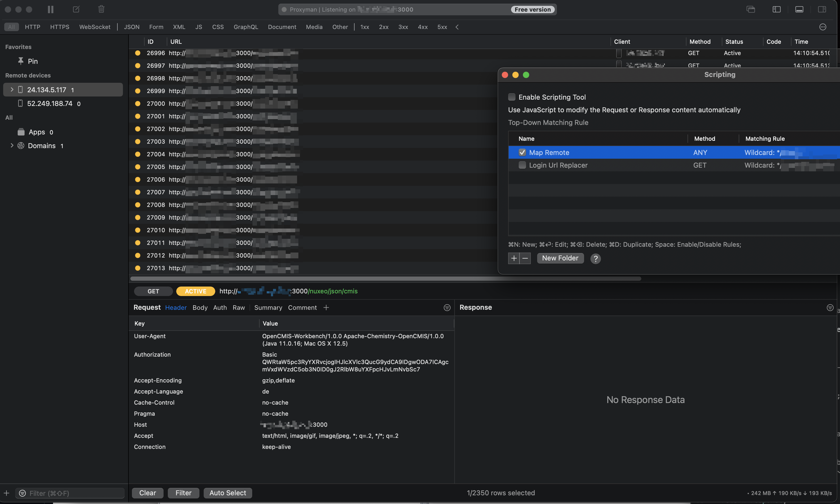Click the plus icon to add rule

[x=514, y=258]
